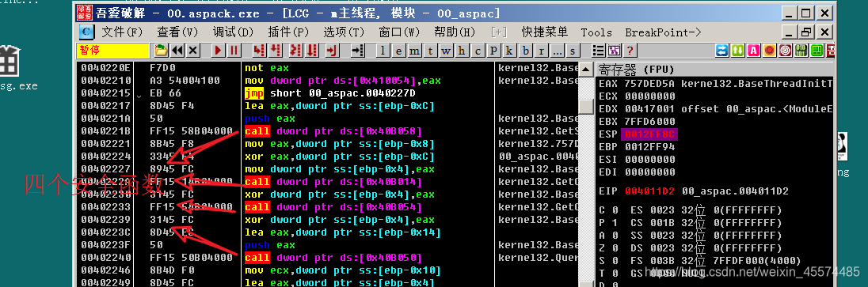Open the Tools menu

point(597,32)
